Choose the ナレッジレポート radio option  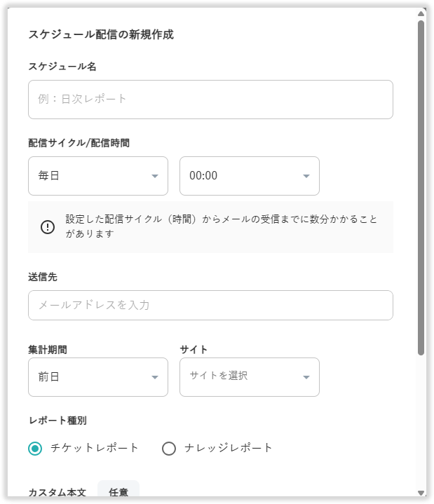(x=169, y=449)
